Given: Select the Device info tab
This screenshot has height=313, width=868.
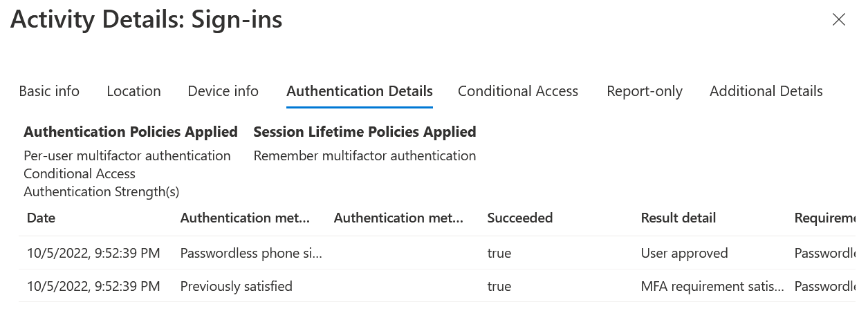Looking at the screenshot, I should click(223, 91).
